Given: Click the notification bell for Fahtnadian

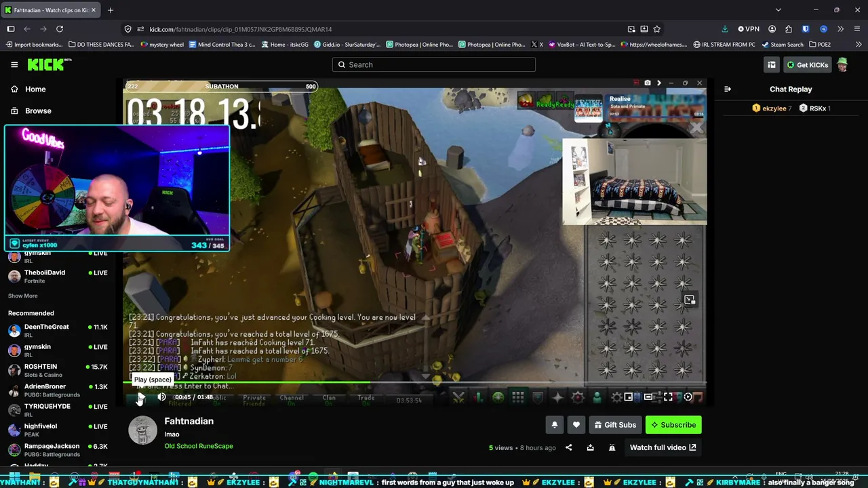Looking at the screenshot, I should click(x=554, y=425).
